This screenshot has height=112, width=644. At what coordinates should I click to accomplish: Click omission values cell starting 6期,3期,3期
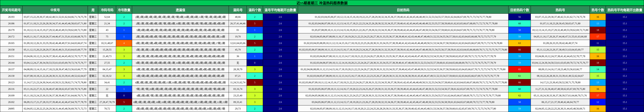pos(180,82)
